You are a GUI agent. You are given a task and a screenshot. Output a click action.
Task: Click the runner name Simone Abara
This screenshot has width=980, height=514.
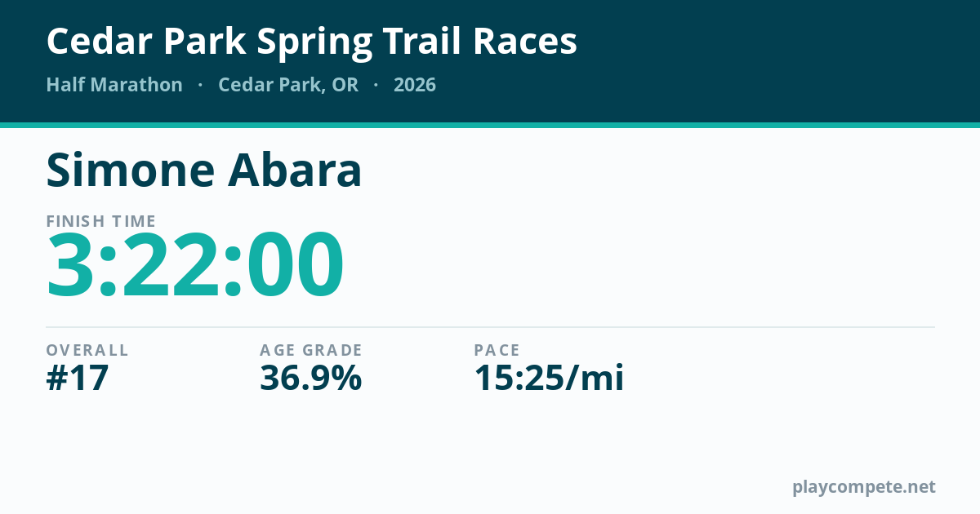point(204,171)
